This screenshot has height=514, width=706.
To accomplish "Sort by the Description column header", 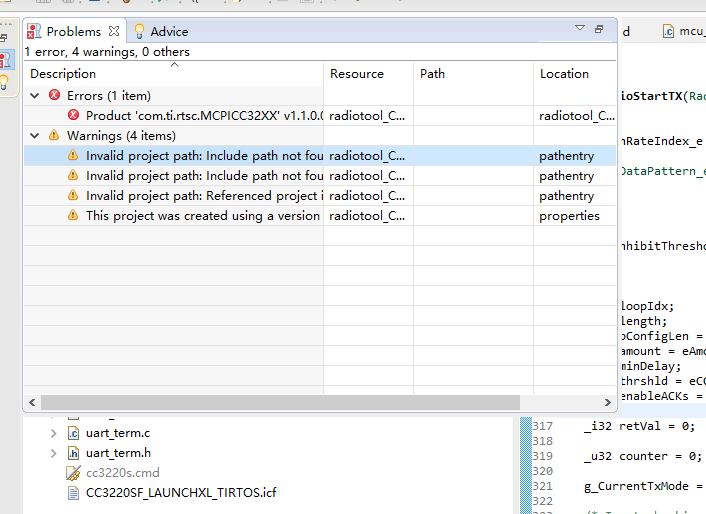I will pos(174,74).
